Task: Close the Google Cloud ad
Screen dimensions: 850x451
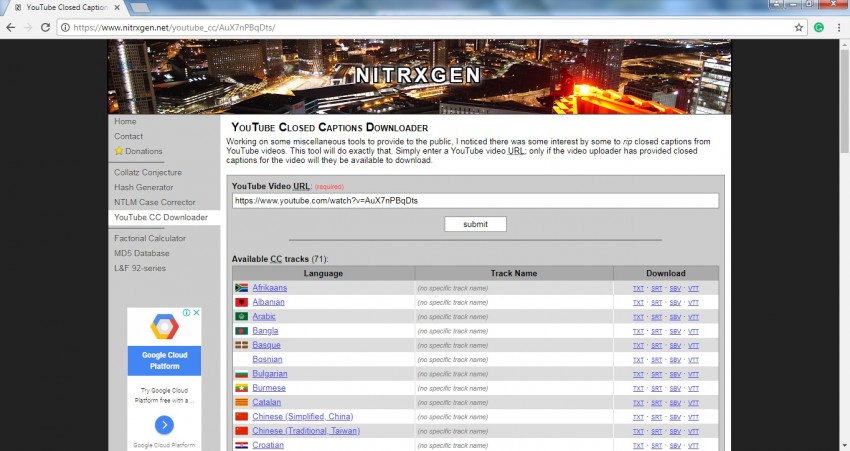Action: click(x=197, y=313)
